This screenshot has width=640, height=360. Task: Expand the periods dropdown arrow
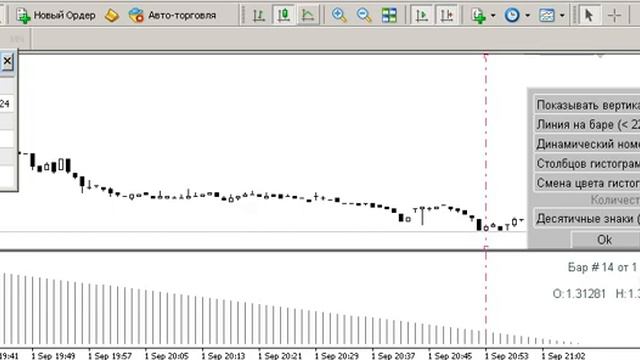click(x=527, y=16)
